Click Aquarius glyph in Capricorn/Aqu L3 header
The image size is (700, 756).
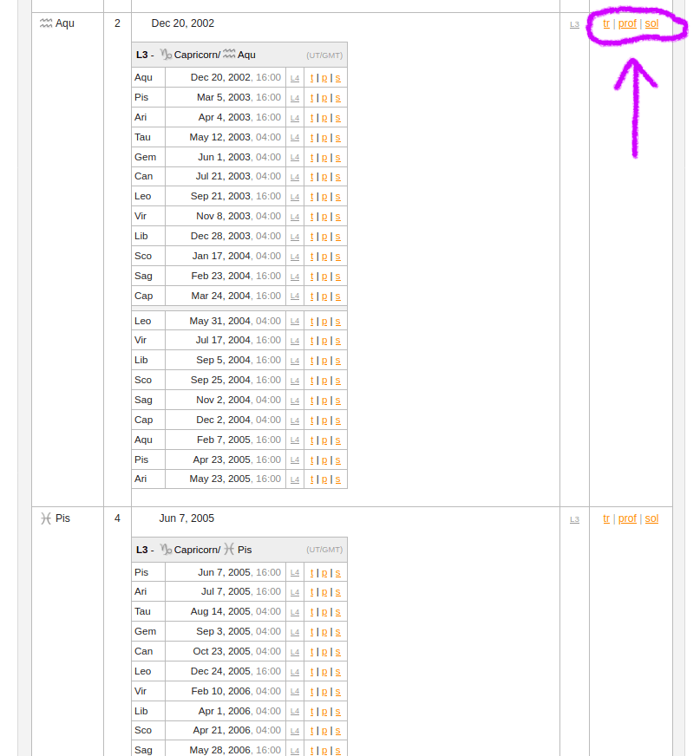point(229,55)
